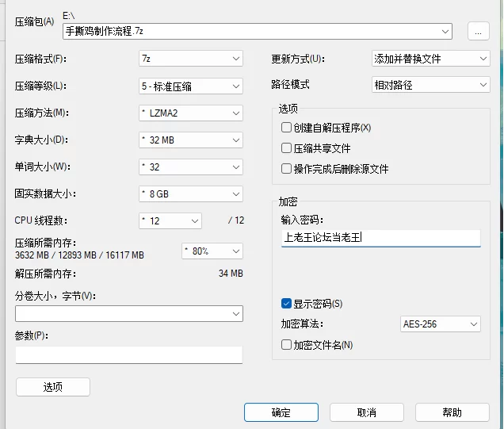This screenshot has width=504, height=429.
Task: Click the password input field
Action: 381,238
